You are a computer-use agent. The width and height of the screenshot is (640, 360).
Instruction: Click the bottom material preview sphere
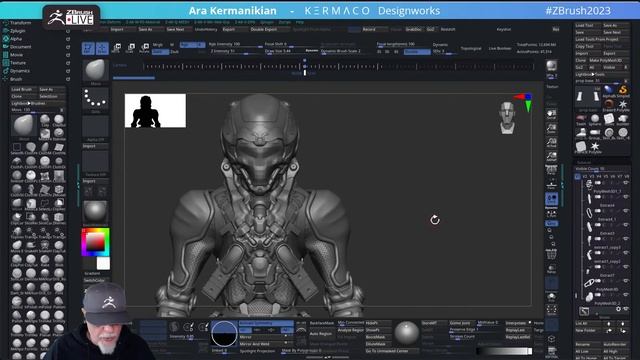[406, 333]
